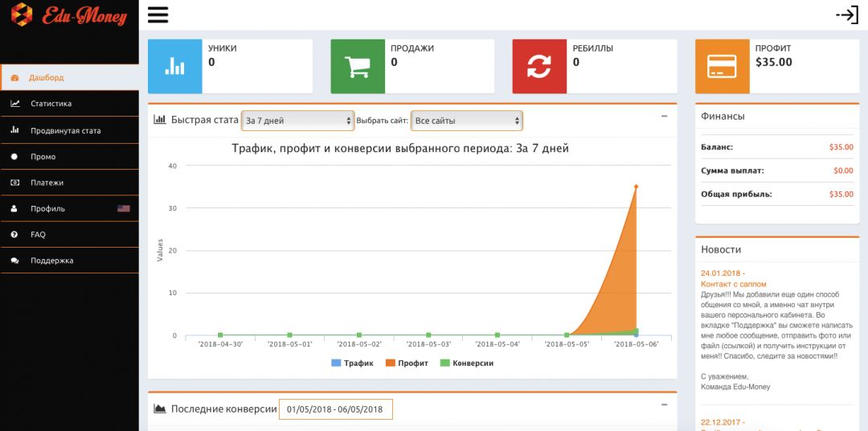Click the Профиль user icon
The width and height of the screenshot is (868, 431).
[x=14, y=209]
